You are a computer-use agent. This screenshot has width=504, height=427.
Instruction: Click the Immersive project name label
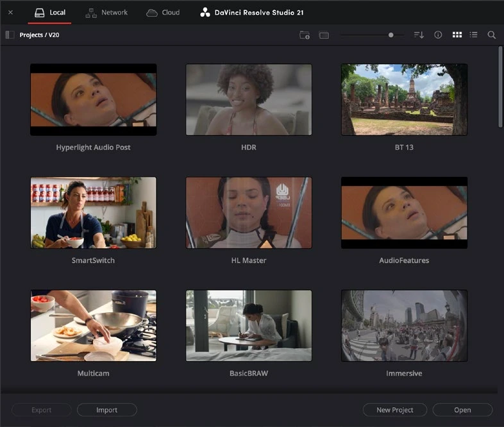tap(404, 373)
